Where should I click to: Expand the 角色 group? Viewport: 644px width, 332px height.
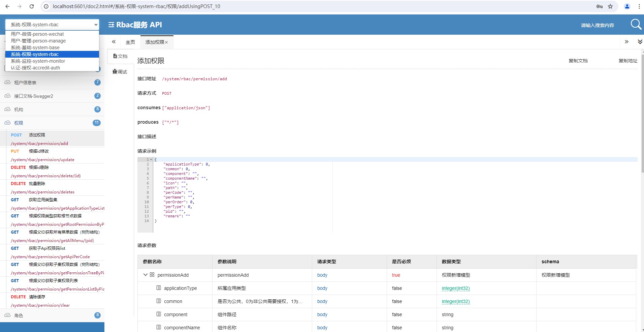[x=52, y=315]
